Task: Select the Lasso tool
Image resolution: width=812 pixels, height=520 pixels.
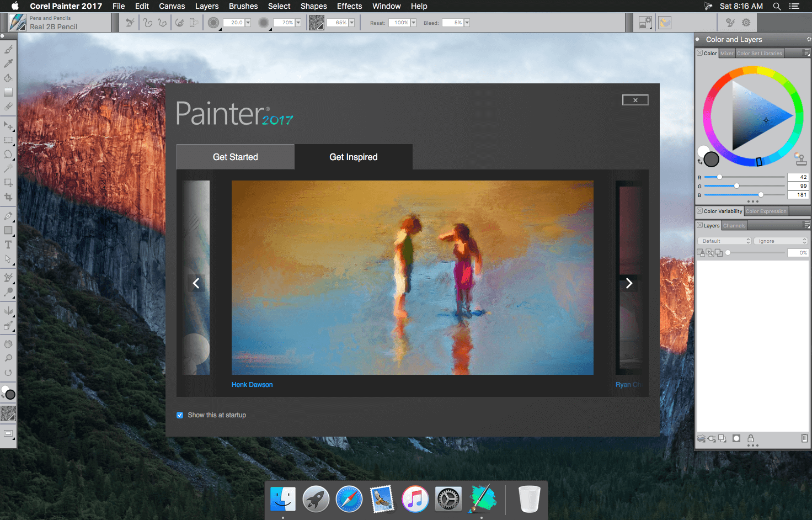Action: point(8,155)
